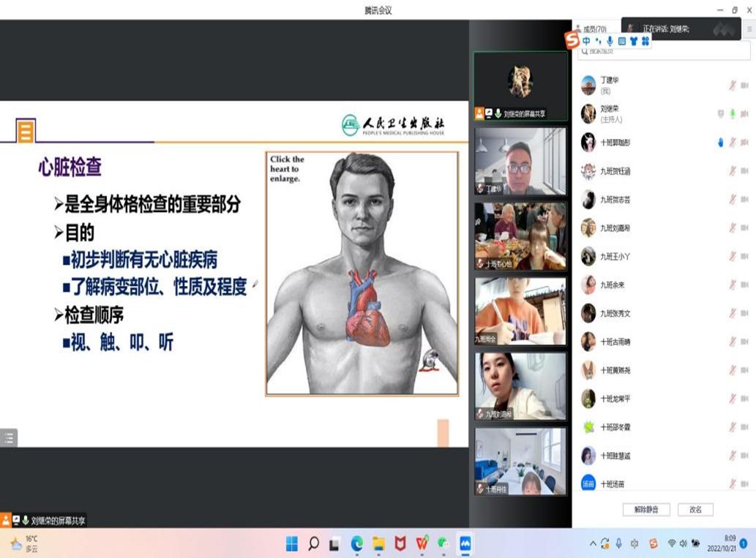Open WPS Office from the taskbar
Screen dimensions: 756x558
click(x=422, y=543)
